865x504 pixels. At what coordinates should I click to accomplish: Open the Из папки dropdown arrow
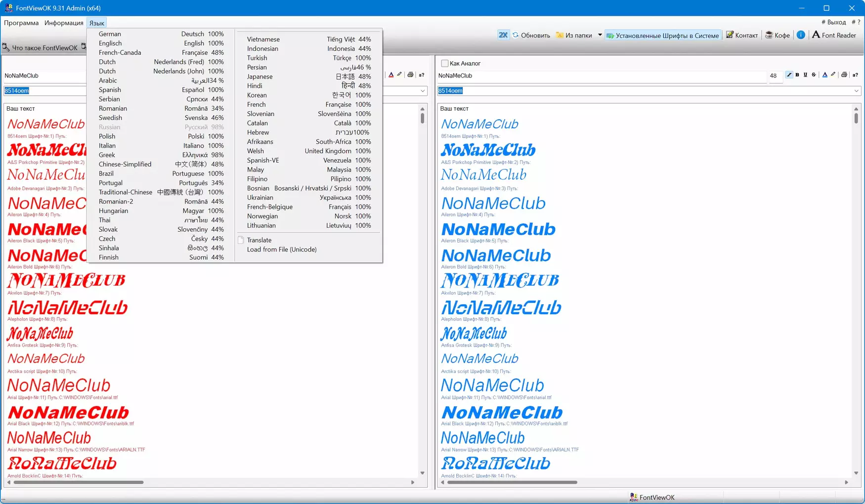600,35
